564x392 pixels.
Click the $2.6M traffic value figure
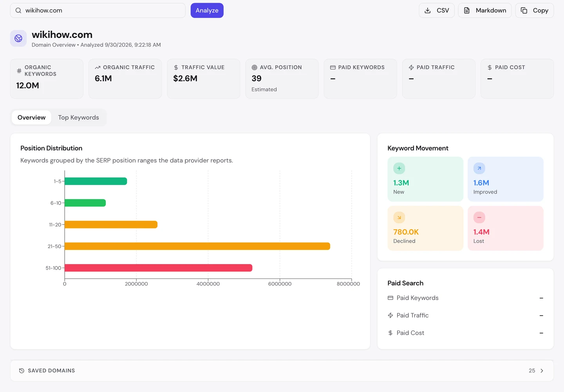(x=185, y=78)
